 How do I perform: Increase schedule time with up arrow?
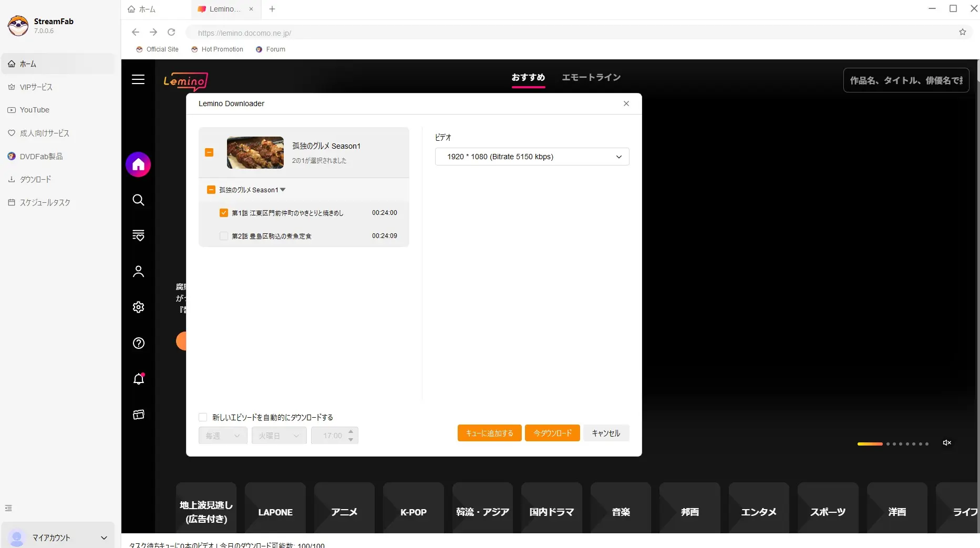tap(351, 431)
